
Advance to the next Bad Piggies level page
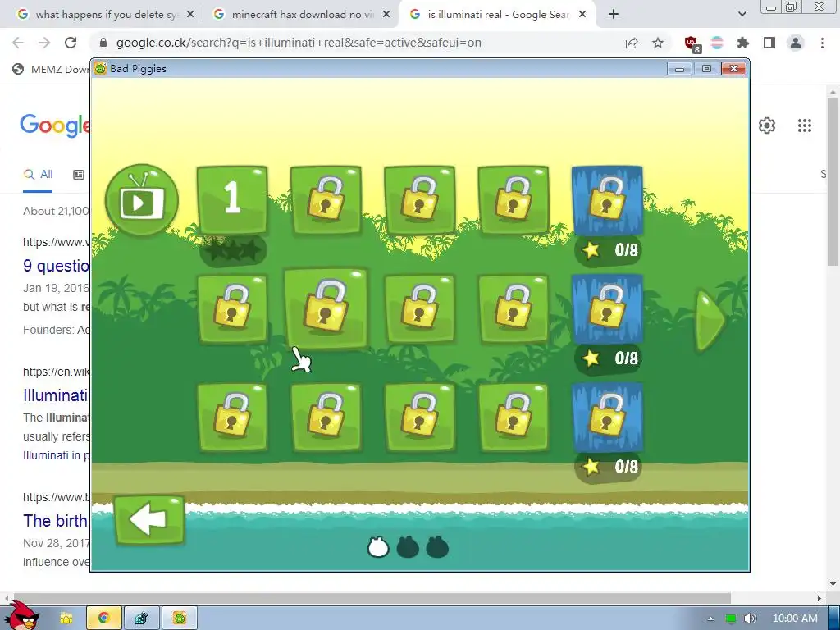pyautogui.click(x=710, y=321)
